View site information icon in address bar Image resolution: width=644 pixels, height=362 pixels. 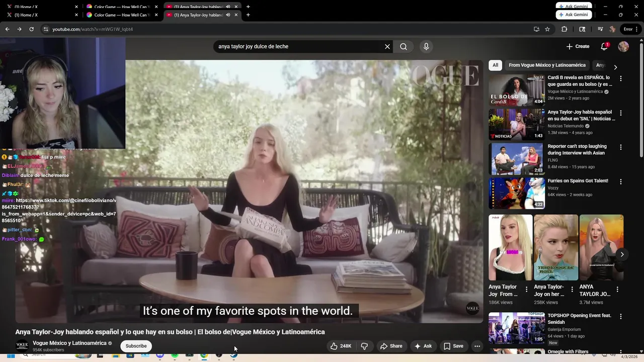pyautogui.click(x=46, y=29)
